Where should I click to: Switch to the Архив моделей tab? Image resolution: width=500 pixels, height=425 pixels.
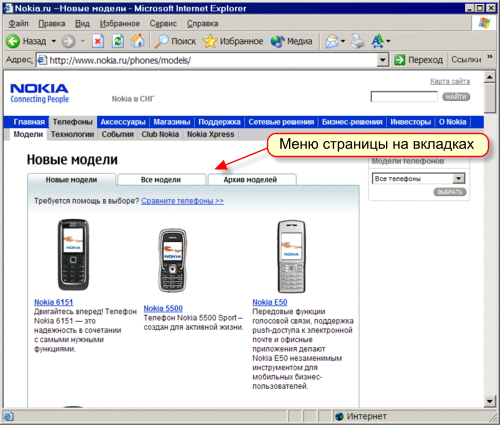tap(252, 180)
